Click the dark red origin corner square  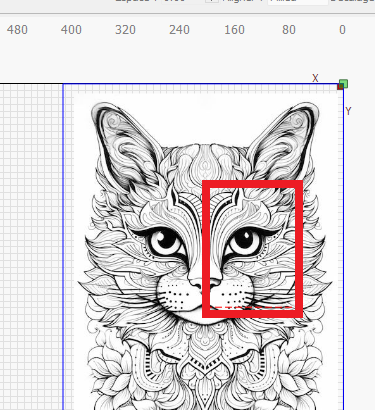click(340, 87)
